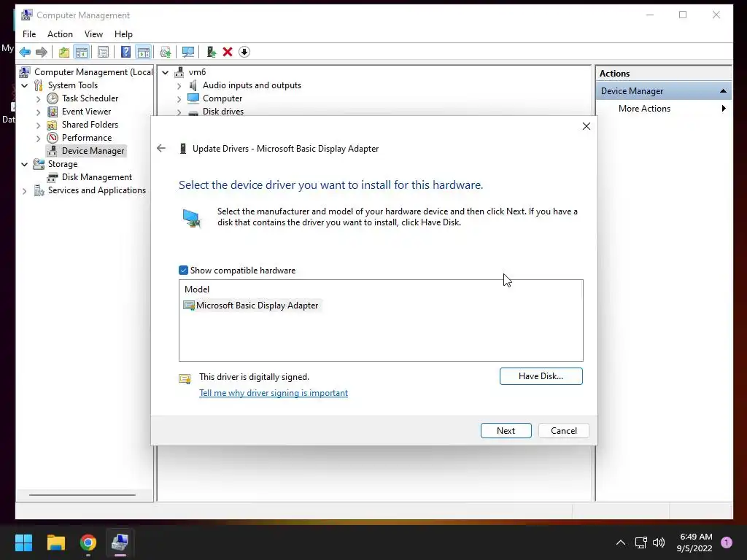Expand Services and Applications node

pyautogui.click(x=25, y=191)
